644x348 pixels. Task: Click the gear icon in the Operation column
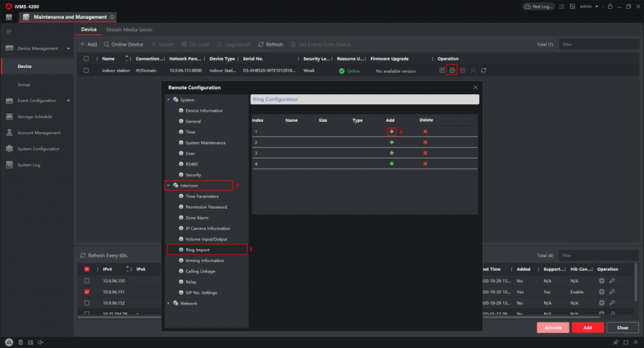452,70
